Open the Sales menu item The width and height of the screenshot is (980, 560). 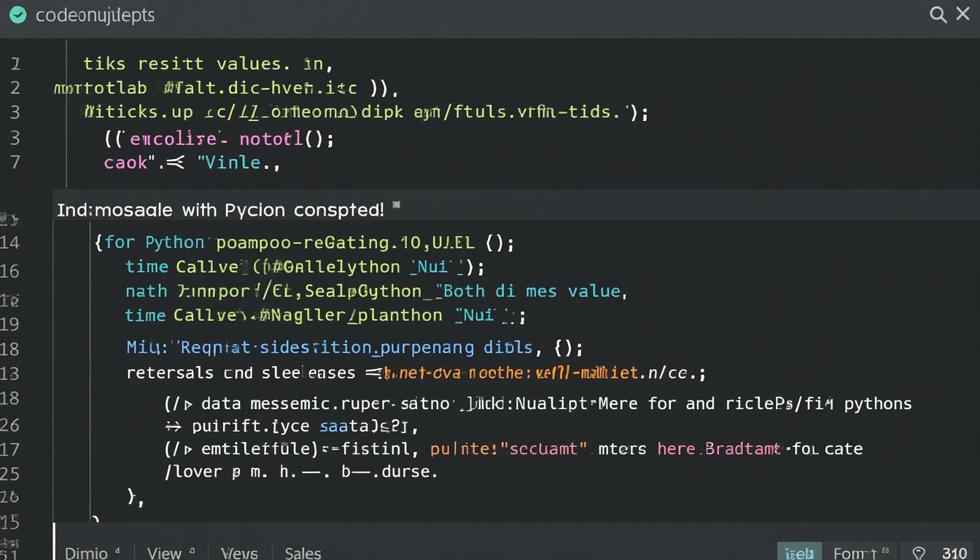click(303, 553)
